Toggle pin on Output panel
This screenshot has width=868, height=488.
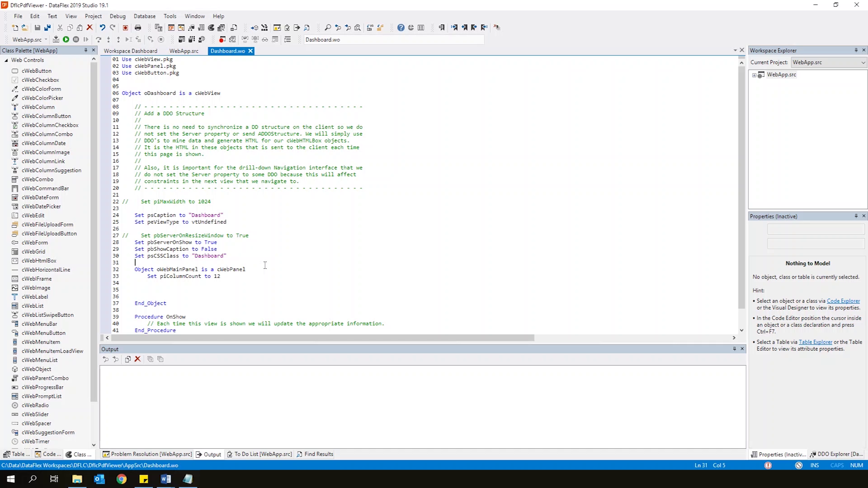734,349
